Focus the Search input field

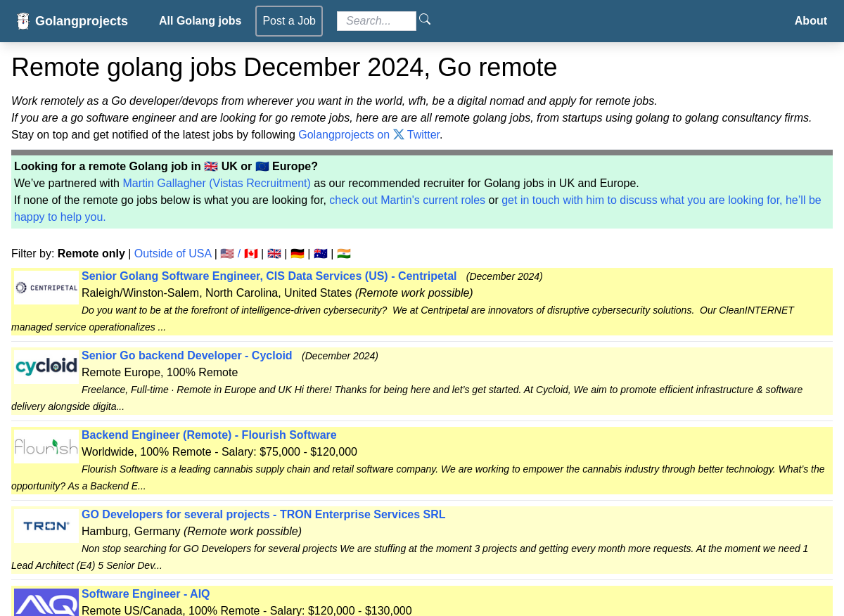click(376, 21)
